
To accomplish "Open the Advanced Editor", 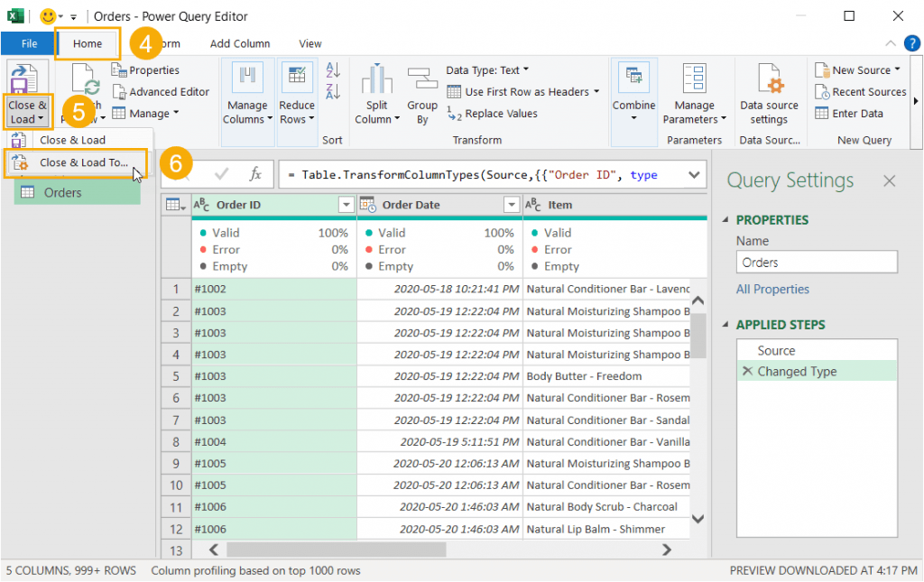I will coord(161,92).
